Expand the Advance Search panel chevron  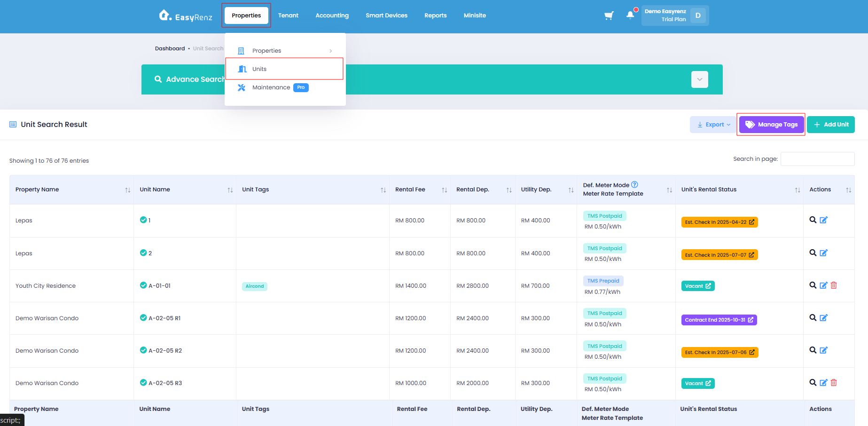click(x=699, y=79)
